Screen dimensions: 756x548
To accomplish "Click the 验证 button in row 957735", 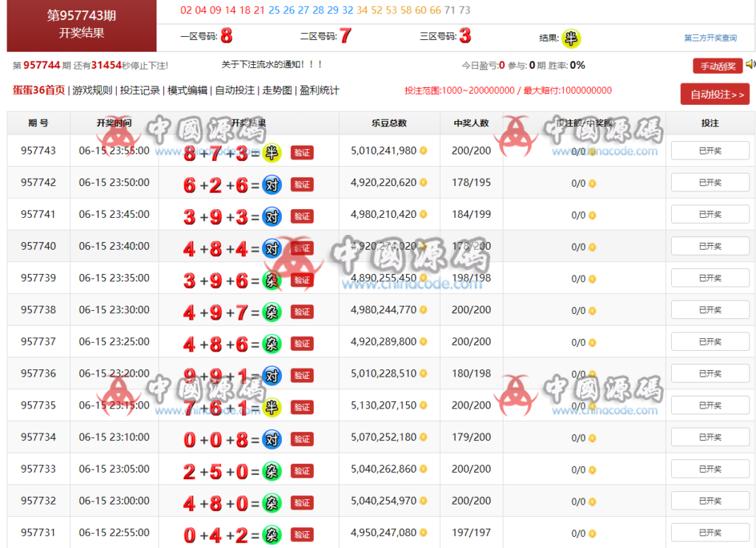I will 302,407.
